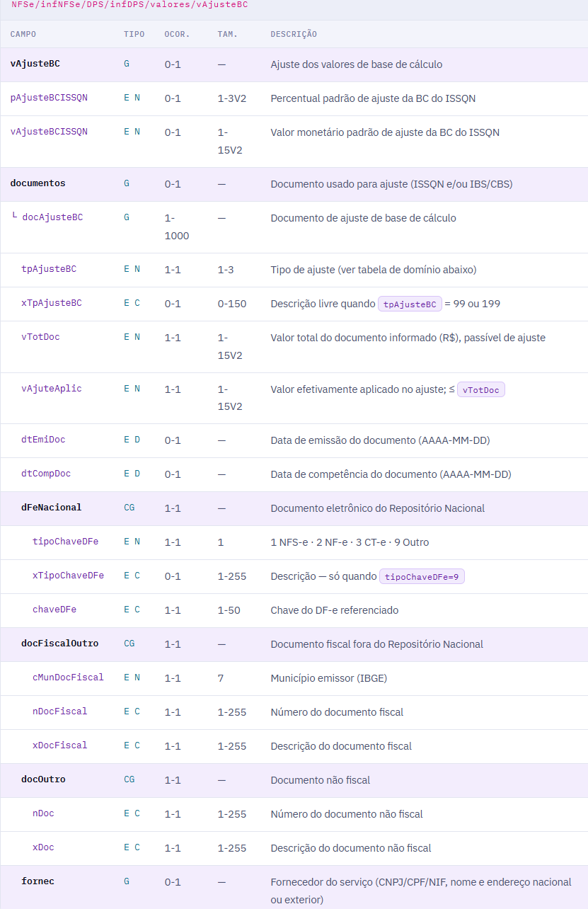The image size is (588, 909).
Task: Click the 1-50 size value for chaveDFe
Action: pos(229,610)
